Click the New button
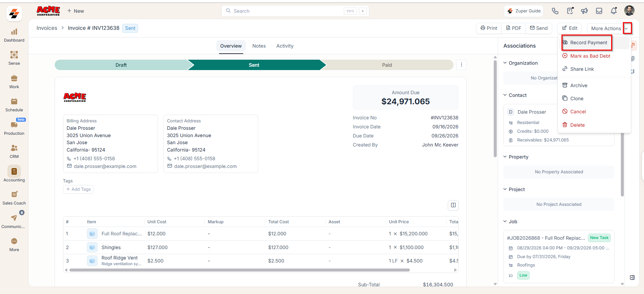The height and width of the screenshot is (294, 644). 75,11
